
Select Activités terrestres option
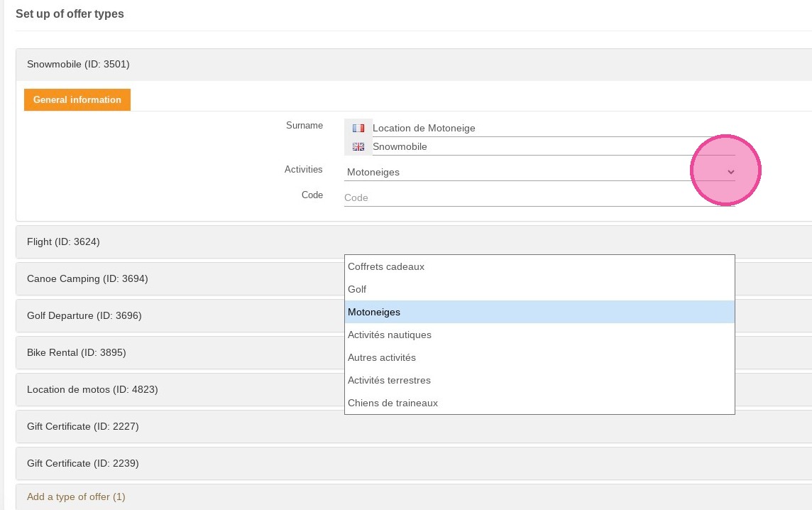[539, 381]
